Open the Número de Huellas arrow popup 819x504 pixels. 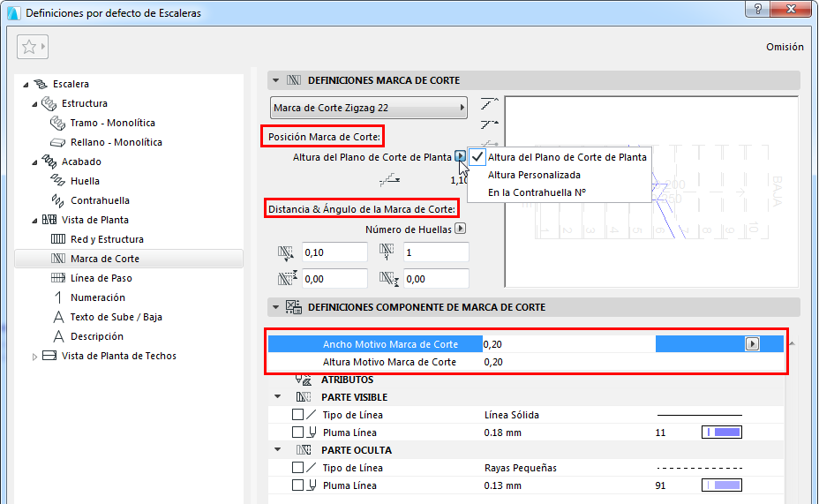tap(460, 229)
